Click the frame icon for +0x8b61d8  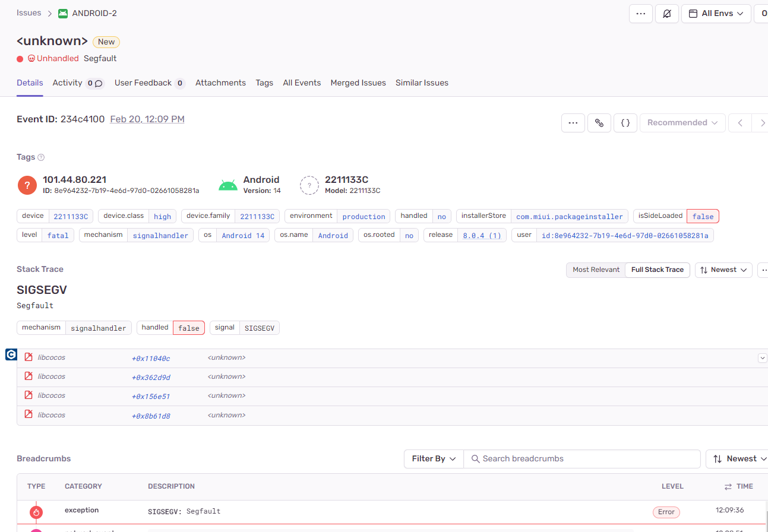coord(28,415)
